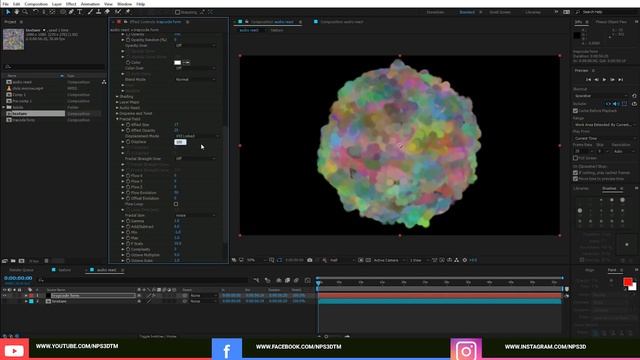
Task: Open the graph editor icon in timeline
Action: [x=308, y=280]
